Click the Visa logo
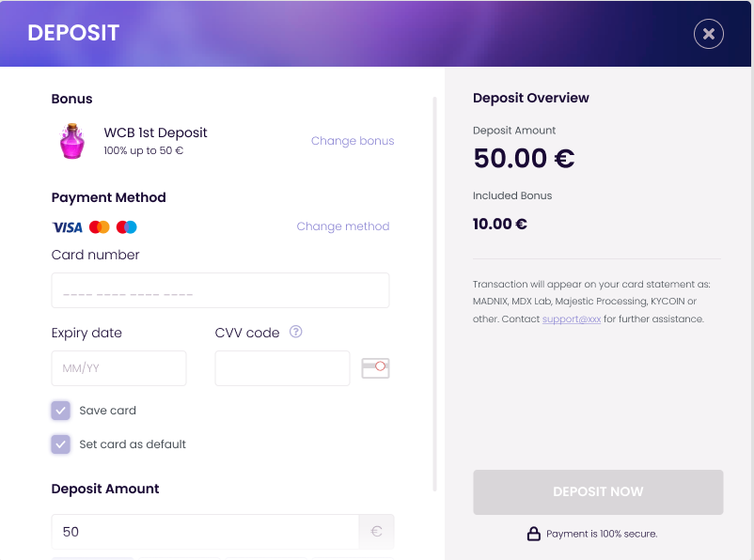Image resolution: width=754 pixels, height=560 pixels. point(67,226)
